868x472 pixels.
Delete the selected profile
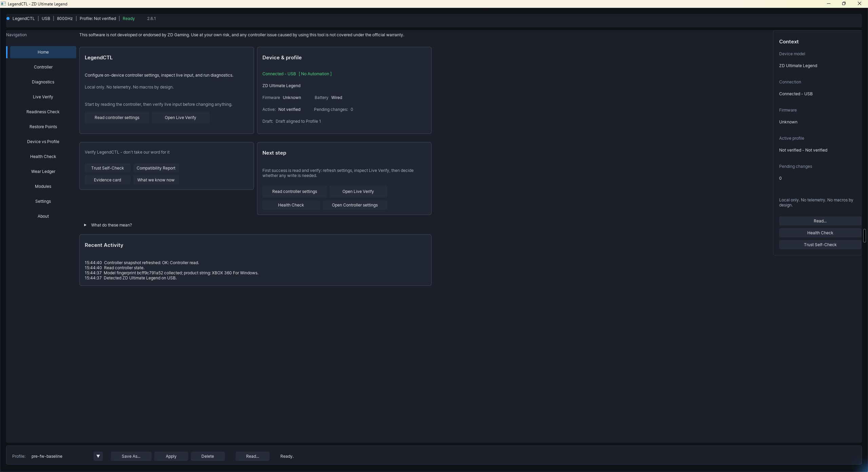(x=208, y=456)
